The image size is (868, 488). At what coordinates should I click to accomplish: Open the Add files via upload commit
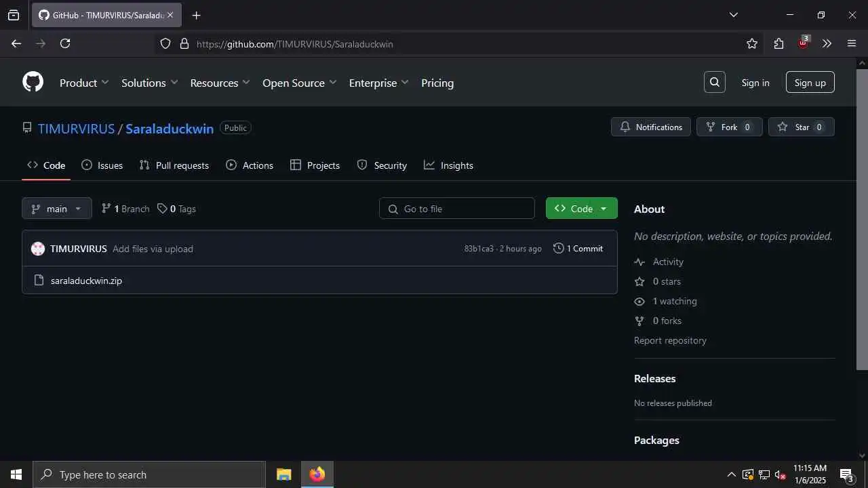pyautogui.click(x=153, y=249)
